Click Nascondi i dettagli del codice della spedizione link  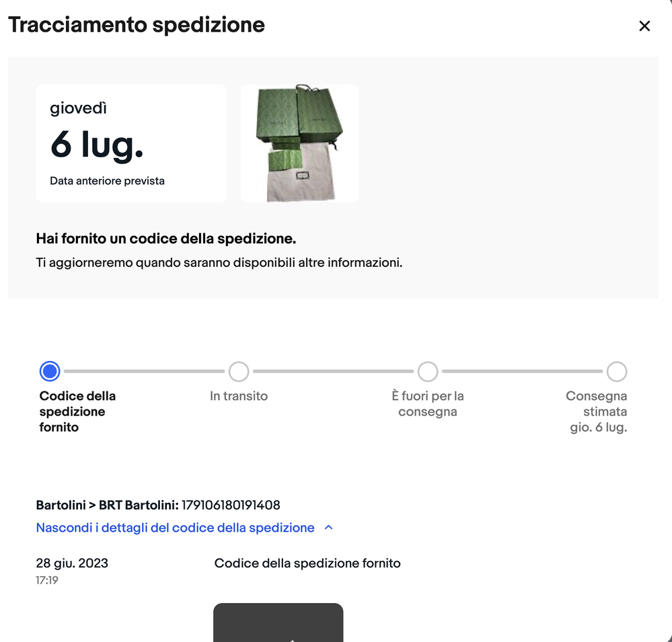[x=176, y=528]
